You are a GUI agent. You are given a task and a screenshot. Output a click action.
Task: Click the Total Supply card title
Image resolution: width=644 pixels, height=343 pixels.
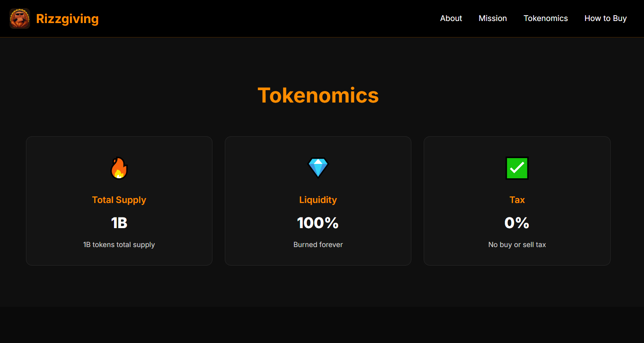click(x=119, y=200)
